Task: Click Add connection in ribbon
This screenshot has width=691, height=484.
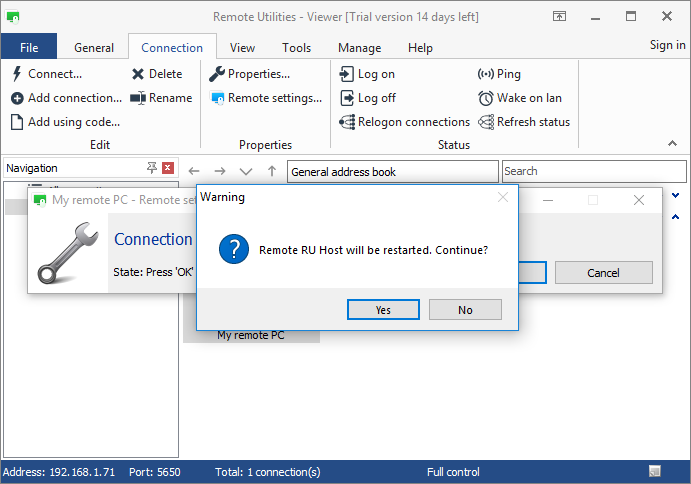Action: pyautogui.click(x=66, y=98)
